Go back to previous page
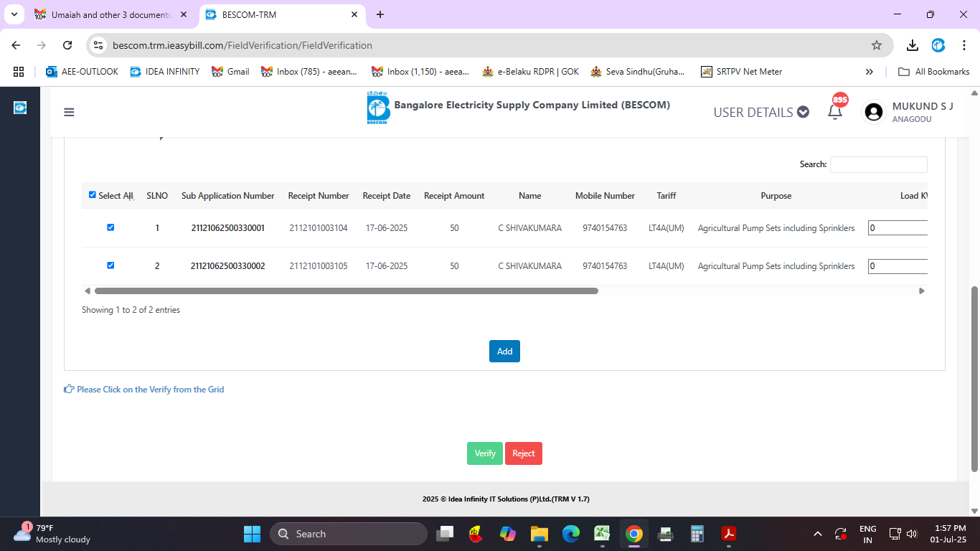Viewport: 980px width, 551px height. (x=16, y=45)
